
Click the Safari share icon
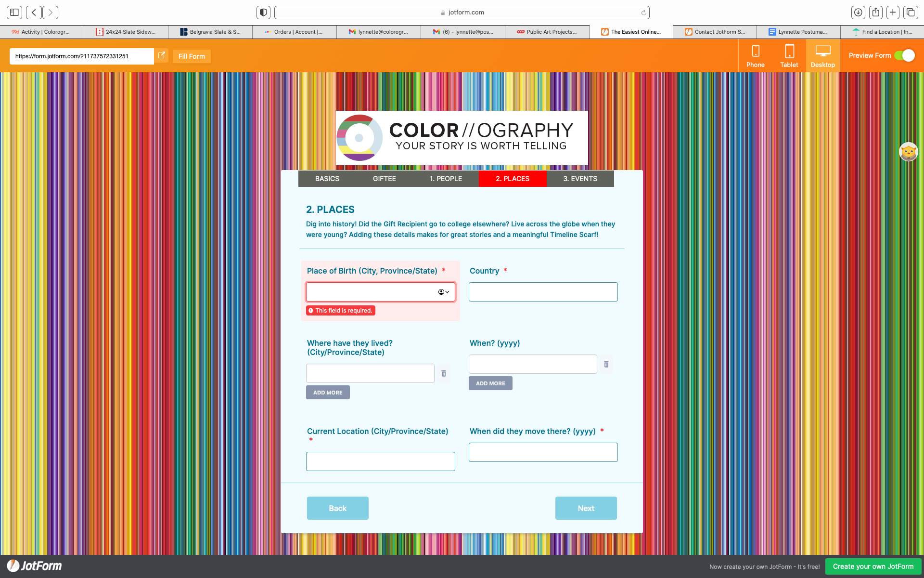coord(875,13)
